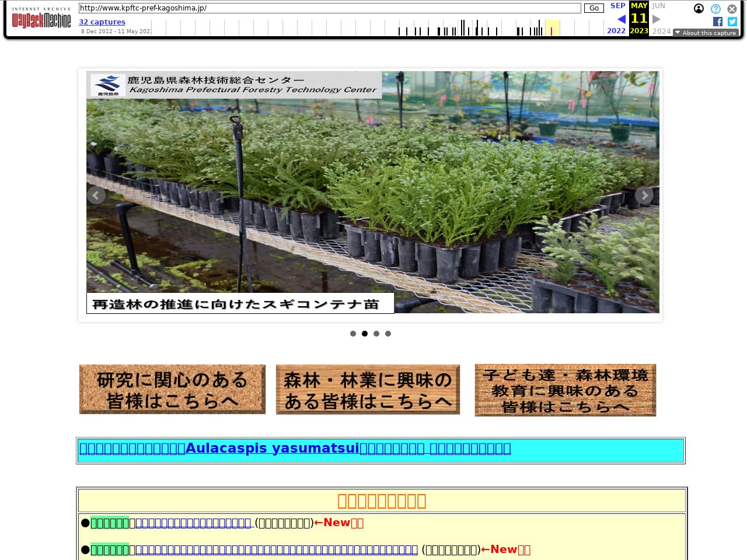Click the Wayback Machine logo
This screenshot has height=560, width=747.
(41, 20)
